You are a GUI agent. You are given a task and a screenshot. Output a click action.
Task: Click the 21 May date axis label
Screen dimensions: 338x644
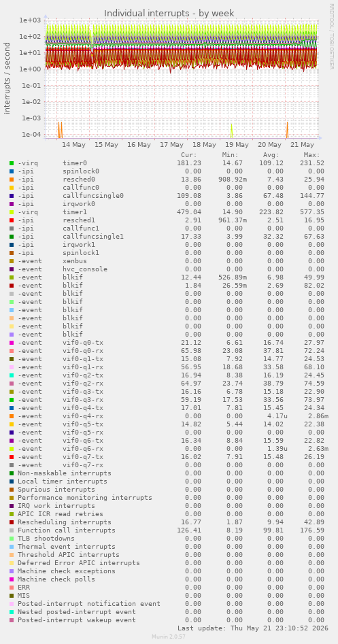click(x=302, y=145)
